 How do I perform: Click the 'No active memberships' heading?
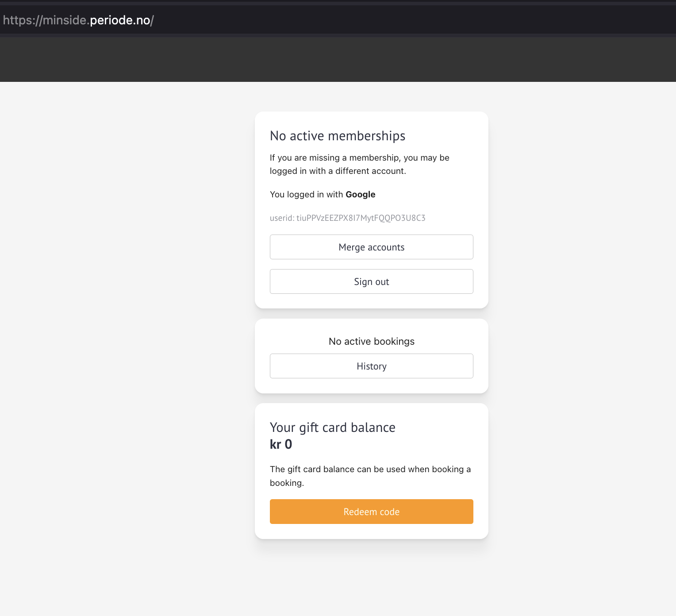338,136
